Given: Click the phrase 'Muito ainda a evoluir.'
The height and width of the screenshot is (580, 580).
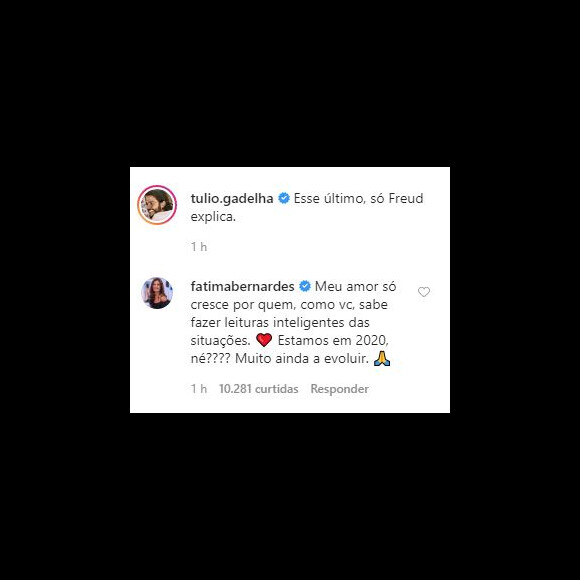Looking at the screenshot, I should 302,358.
